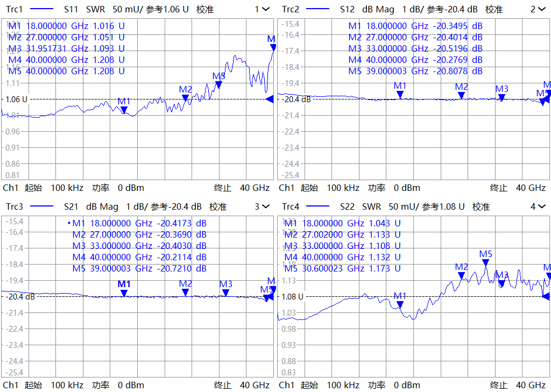
Task: Click the reference level arrow on S11 plot
Action: (270, 99)
